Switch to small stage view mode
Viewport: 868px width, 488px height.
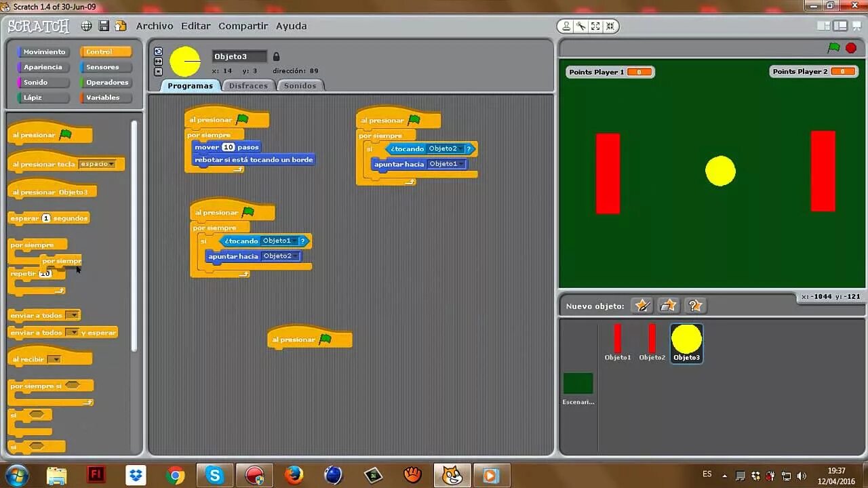click(x=824, y=26)
